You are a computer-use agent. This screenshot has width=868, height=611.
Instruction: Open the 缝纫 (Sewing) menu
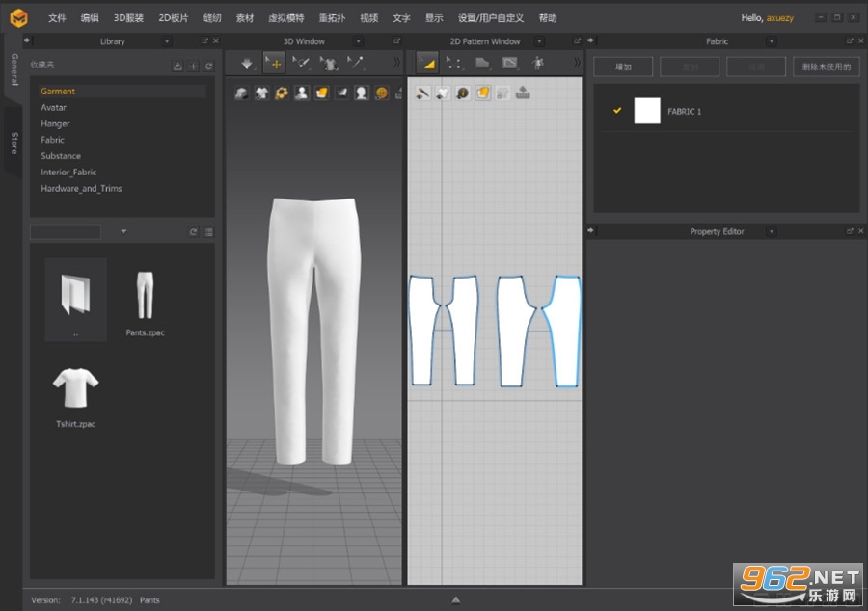(212, 18)
